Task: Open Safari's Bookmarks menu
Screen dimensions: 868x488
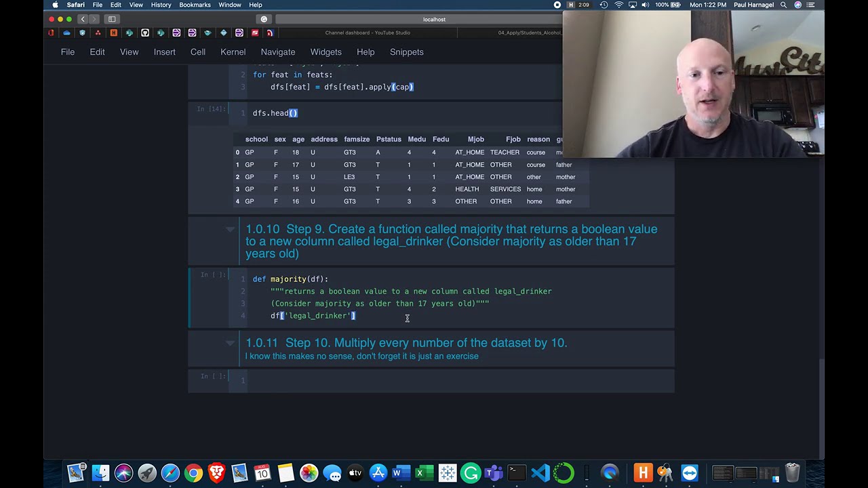Action: [195, 5]
